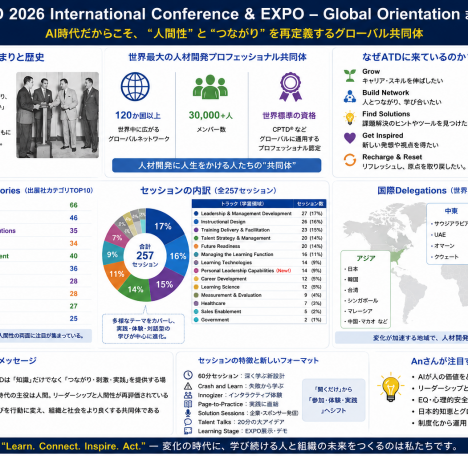468x456 pixels.
Task: Click the orange dot beside Future Readiness
Action: [196, 246]
